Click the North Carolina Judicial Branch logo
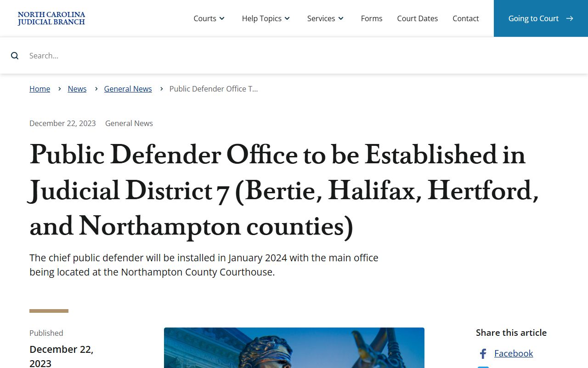Image resolution: width=588 pixels, height=368 pixels. tap(51, 18)
